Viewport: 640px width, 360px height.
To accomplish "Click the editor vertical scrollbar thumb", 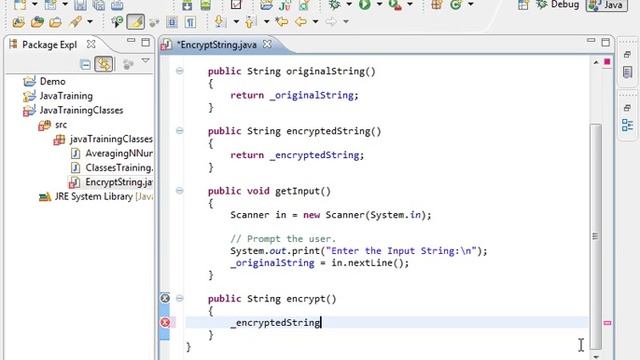I will 596,236.
